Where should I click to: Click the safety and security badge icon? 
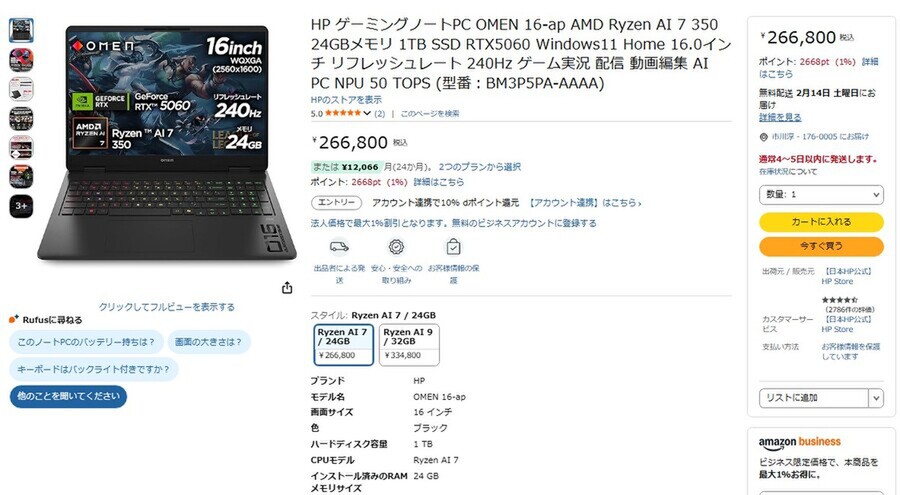click(x=396, y=247)
